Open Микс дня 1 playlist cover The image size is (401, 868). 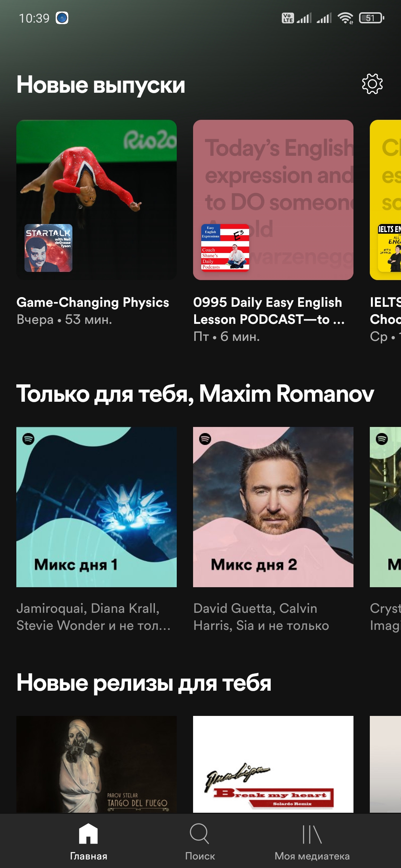[97, 507]
